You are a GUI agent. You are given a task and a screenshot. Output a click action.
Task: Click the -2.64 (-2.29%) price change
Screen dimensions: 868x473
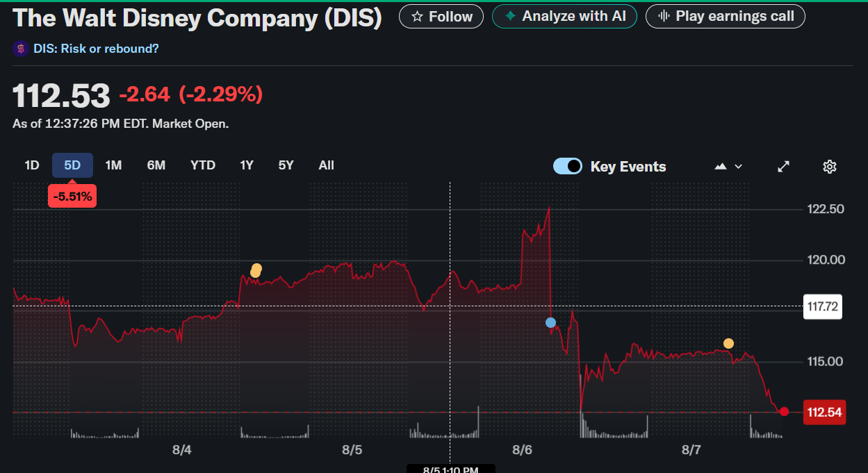coord(191,94)
